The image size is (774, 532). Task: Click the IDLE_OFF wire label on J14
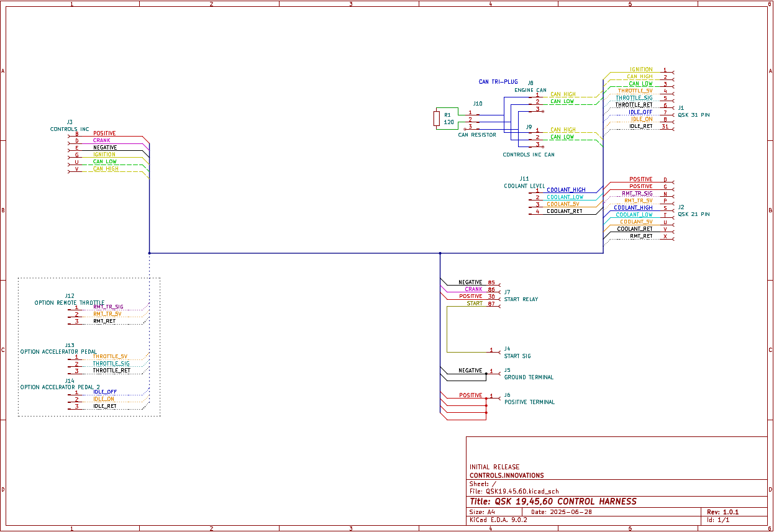pyautogui.click(x=105, y=392)
